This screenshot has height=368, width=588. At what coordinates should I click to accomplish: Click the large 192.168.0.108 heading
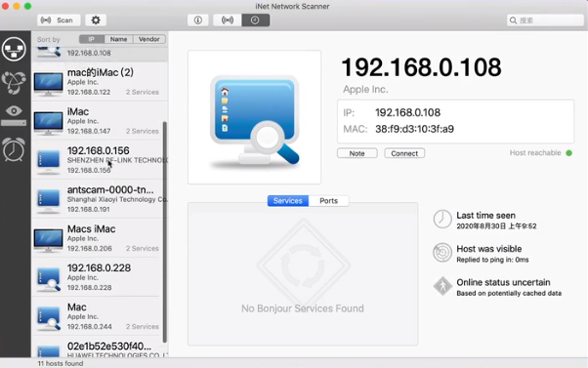point(421,67)
